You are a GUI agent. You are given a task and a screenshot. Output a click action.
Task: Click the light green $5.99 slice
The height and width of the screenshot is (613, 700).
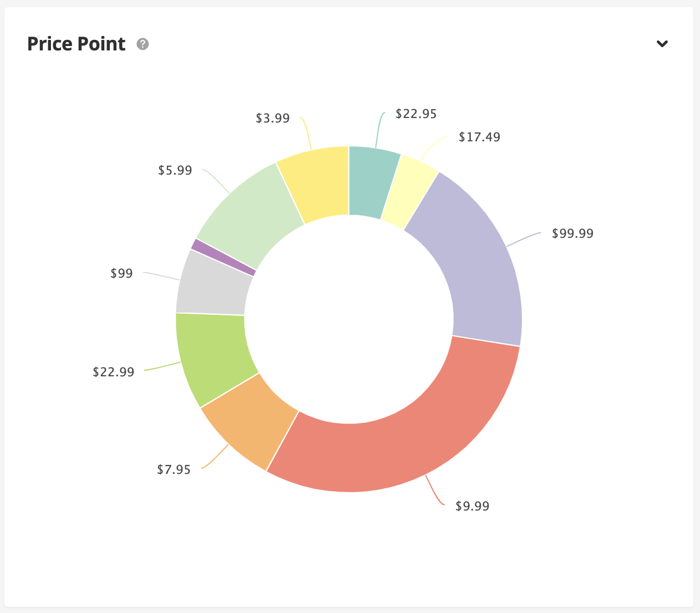247,213
